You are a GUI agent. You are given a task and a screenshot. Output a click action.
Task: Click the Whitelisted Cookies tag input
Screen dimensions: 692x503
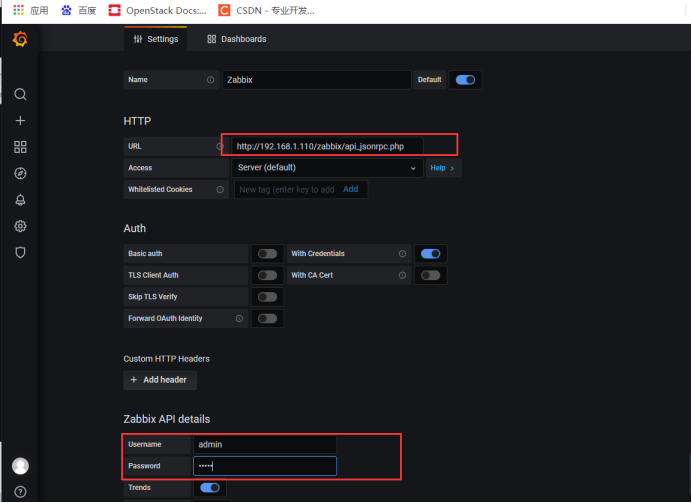click(x=287, y=190)
